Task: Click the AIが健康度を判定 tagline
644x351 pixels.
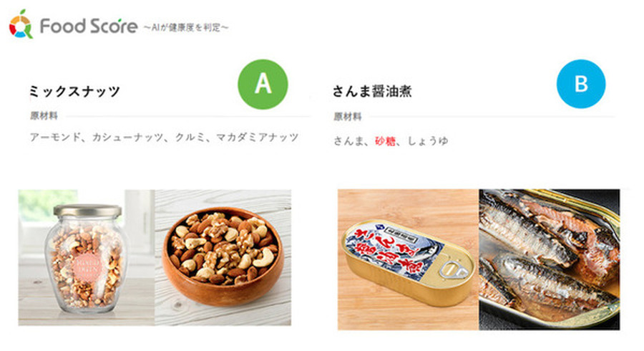Action: (186, 28)
